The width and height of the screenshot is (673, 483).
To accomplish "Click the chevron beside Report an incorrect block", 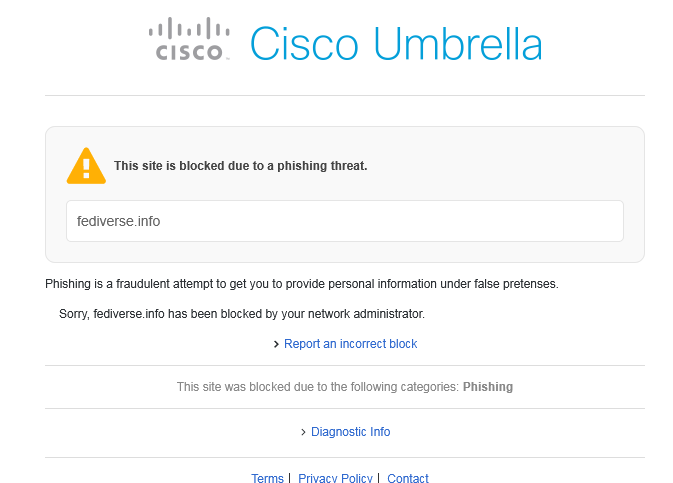I will [276, 344].
